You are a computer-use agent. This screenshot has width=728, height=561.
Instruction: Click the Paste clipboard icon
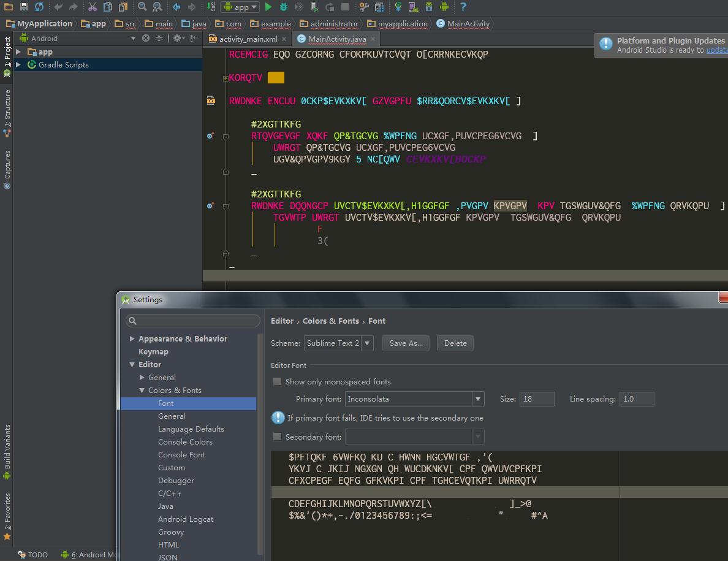tap(123, 7)
